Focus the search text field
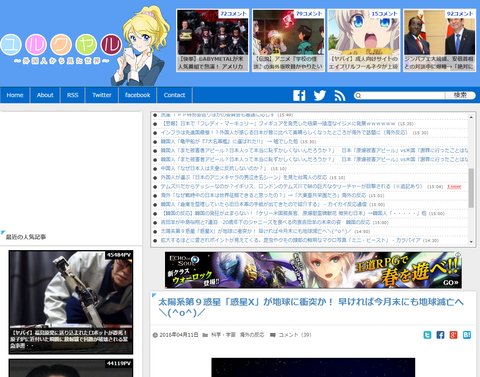Image resolution: width=480 pixels, height=377 pixels. tap(403, 96)
